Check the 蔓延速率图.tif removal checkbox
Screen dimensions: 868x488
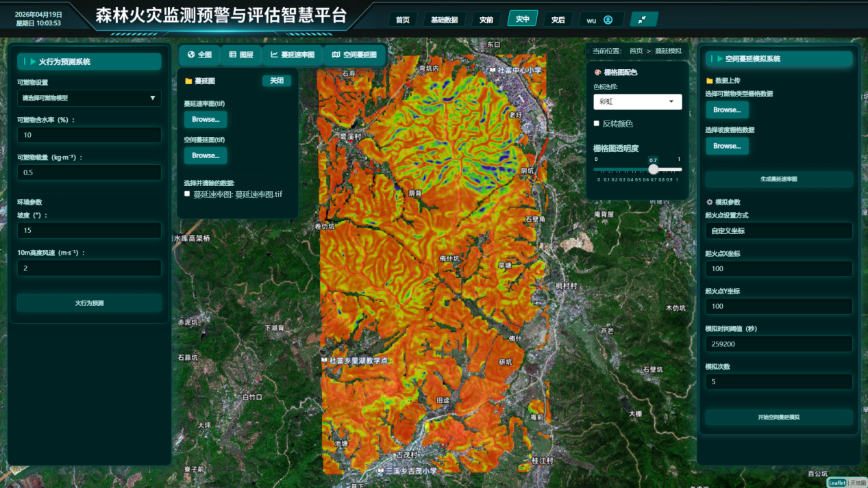click(187, 194)
